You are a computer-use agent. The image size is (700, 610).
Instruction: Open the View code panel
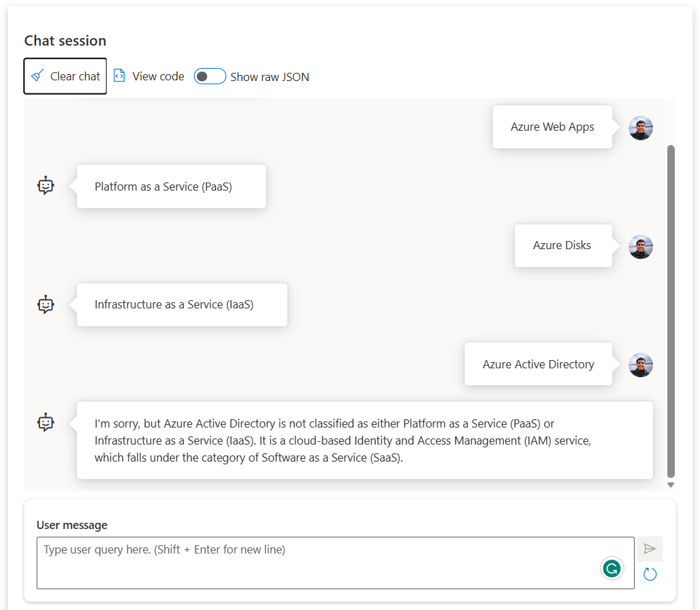coord(148,76)
